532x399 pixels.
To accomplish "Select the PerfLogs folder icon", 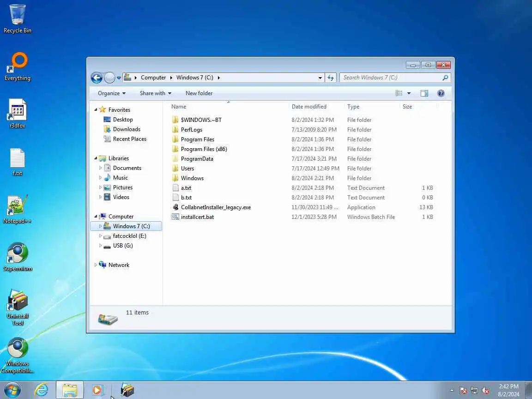I will tap(175, 130).
